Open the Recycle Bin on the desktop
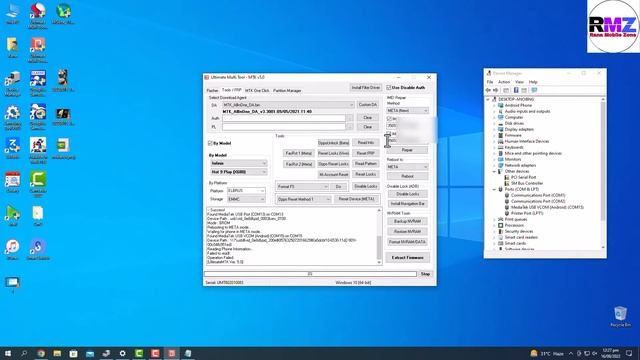Screen dimensions: 640x360 620,316
